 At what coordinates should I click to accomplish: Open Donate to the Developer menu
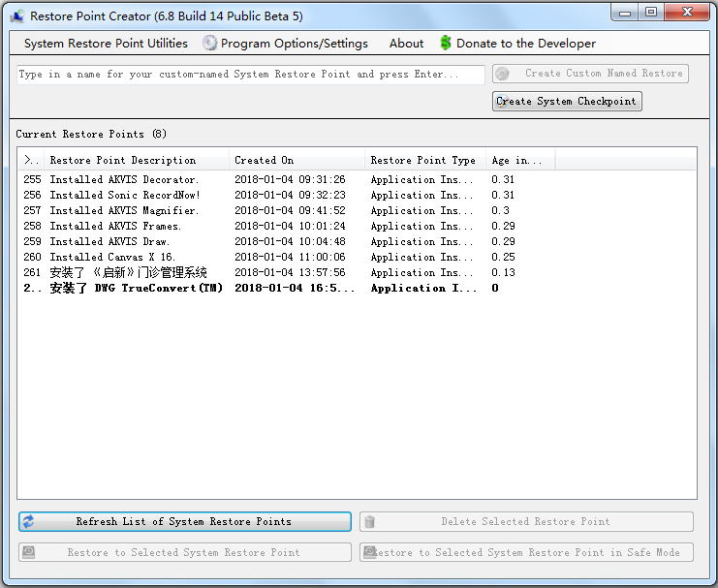526,43
